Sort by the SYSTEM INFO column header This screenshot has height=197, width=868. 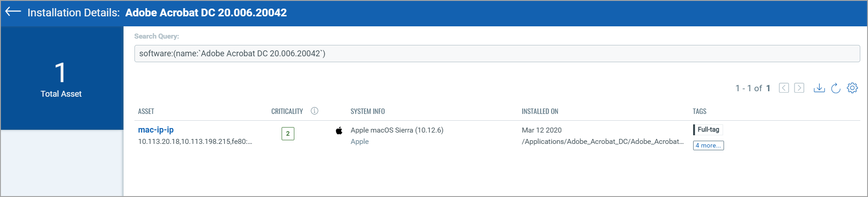pyautogui.click(x=367, y=111)
